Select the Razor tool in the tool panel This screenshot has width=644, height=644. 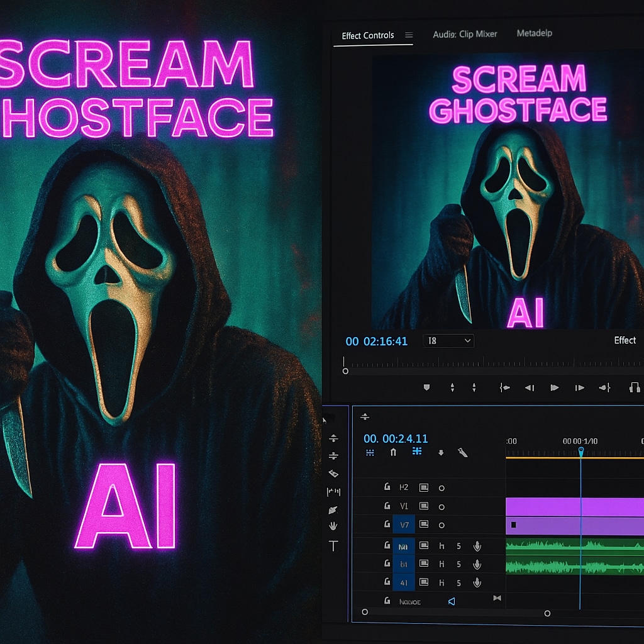pyautogui.click(x=333, y=474)
